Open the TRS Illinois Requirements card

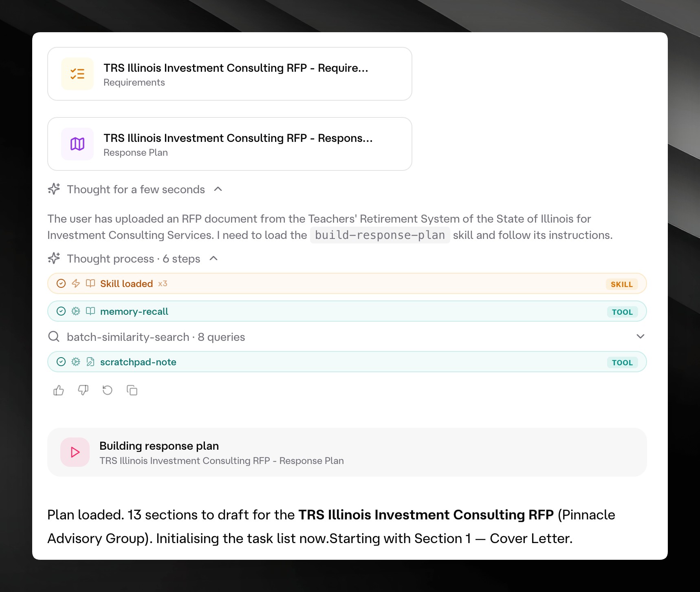pyautogui.click(x=230, y=74)
